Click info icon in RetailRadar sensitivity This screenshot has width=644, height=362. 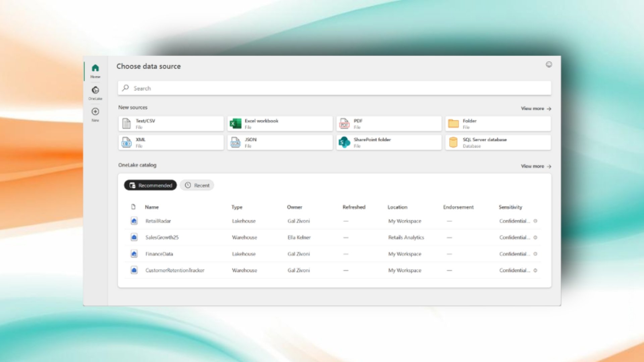(x=535, y=221)
